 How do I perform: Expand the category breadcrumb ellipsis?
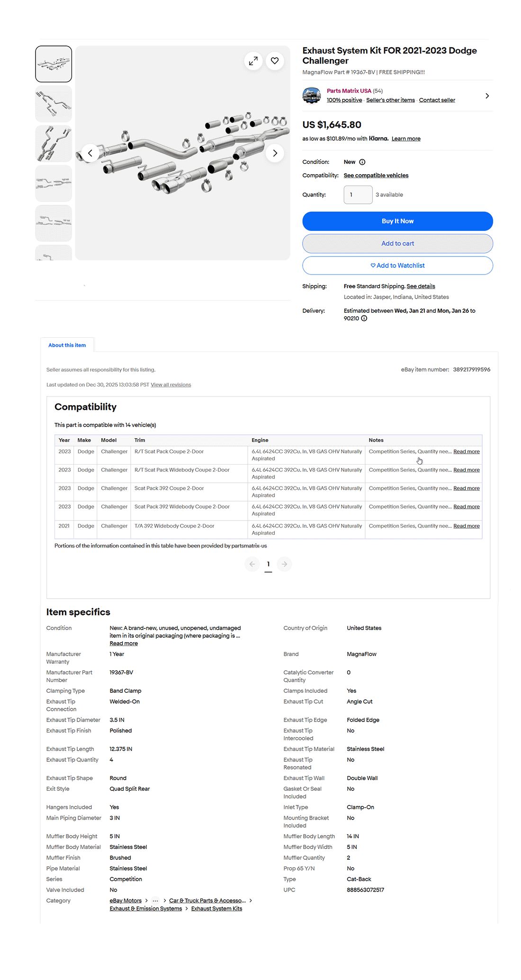pos(155,901)
